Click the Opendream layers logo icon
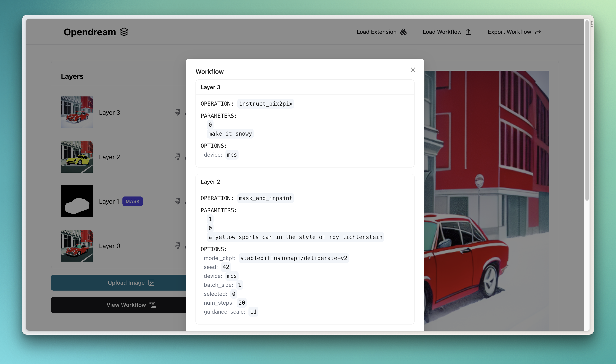The width and height of the screenshot is (616, 364). click(x=124, y=32)
